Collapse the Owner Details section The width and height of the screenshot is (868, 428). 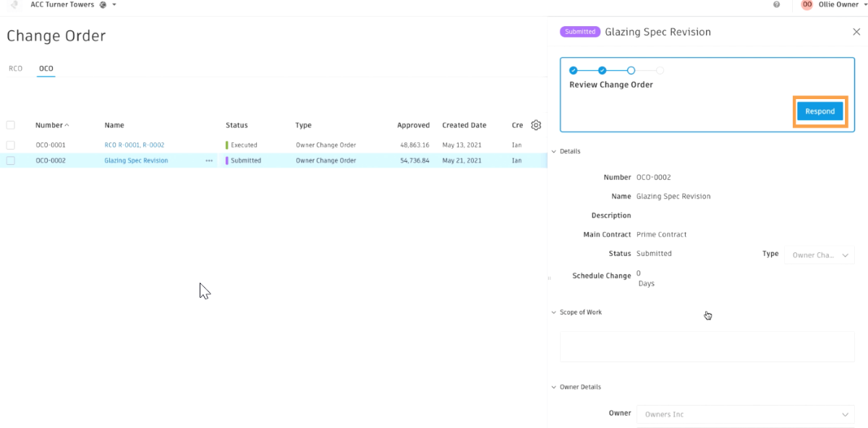554,387
